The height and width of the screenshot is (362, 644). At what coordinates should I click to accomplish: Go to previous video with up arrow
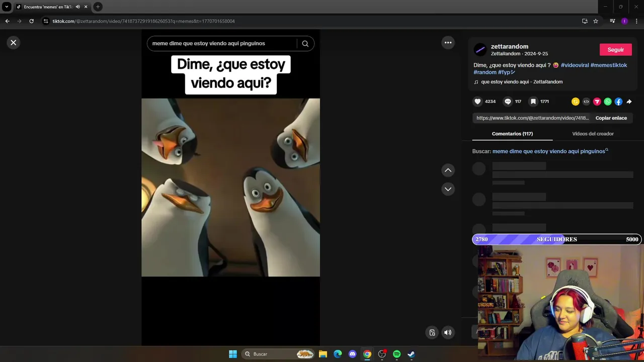click(x=448, y=170)
